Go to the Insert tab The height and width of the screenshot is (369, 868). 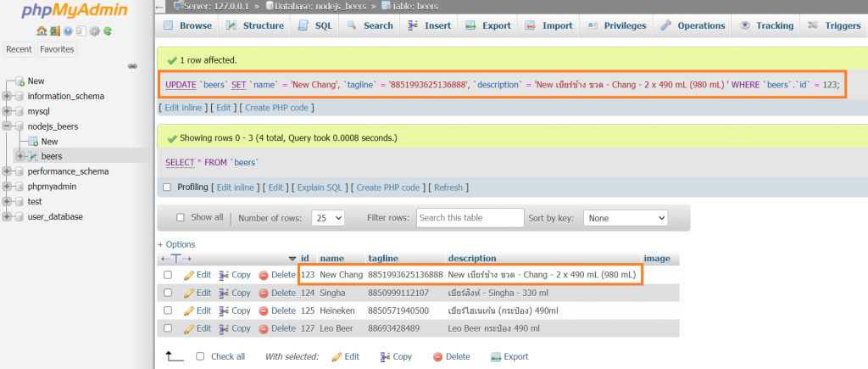430,25
